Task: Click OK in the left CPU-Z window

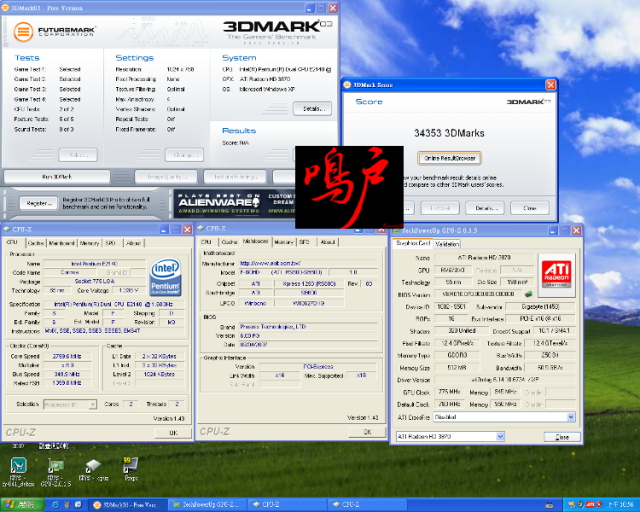Action: 173,433
